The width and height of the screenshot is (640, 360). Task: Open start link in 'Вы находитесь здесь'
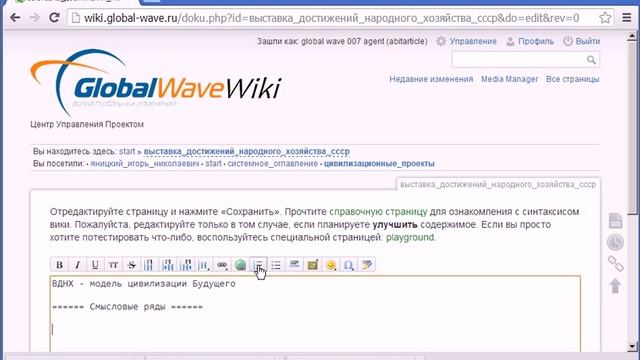[x=127, y=151]
